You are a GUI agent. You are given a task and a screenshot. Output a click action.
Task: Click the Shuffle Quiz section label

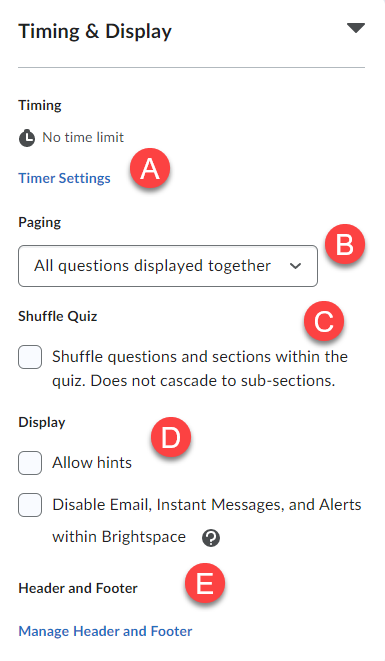pyautogui.click(x=58, y=316)
